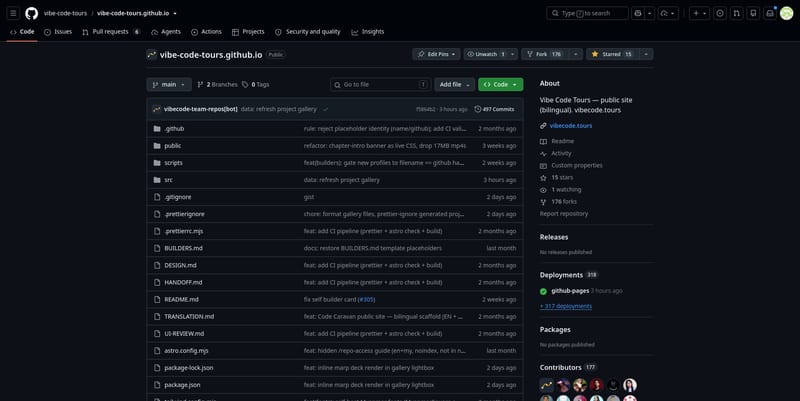The height and width of the screenshot is (401, 800).
Task: Click the GitHub octocat logo
Action: coord(32,13)
